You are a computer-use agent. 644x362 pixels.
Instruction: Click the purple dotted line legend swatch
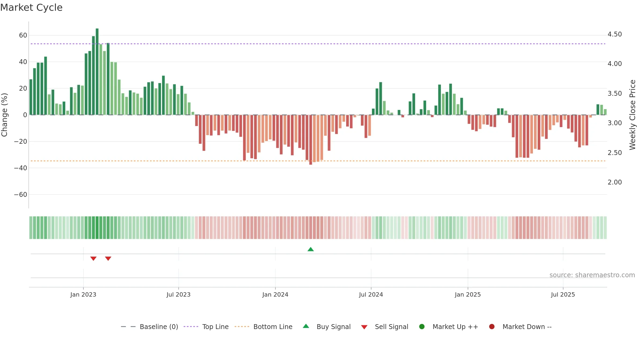(x=191, y=327)
